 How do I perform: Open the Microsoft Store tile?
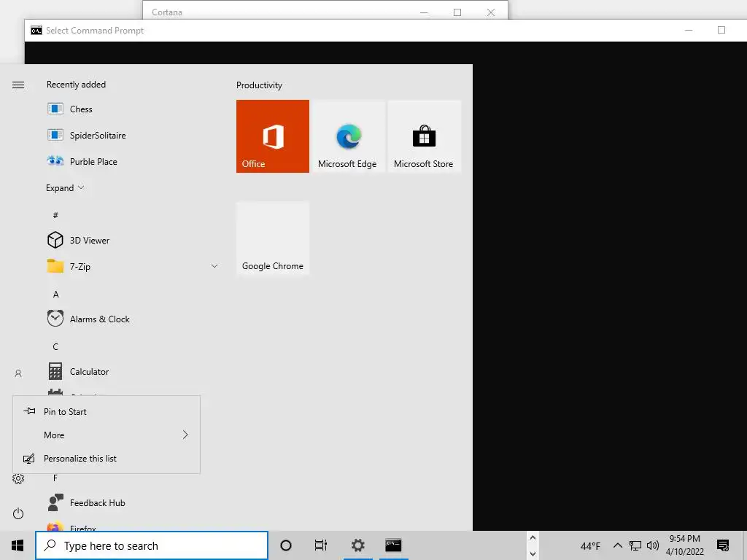pos(424,136)
